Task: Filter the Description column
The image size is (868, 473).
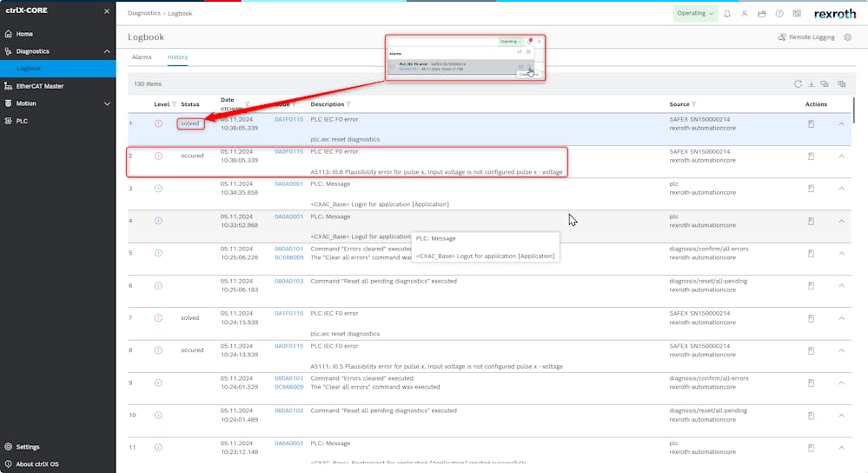Action: tap(348, 104)
